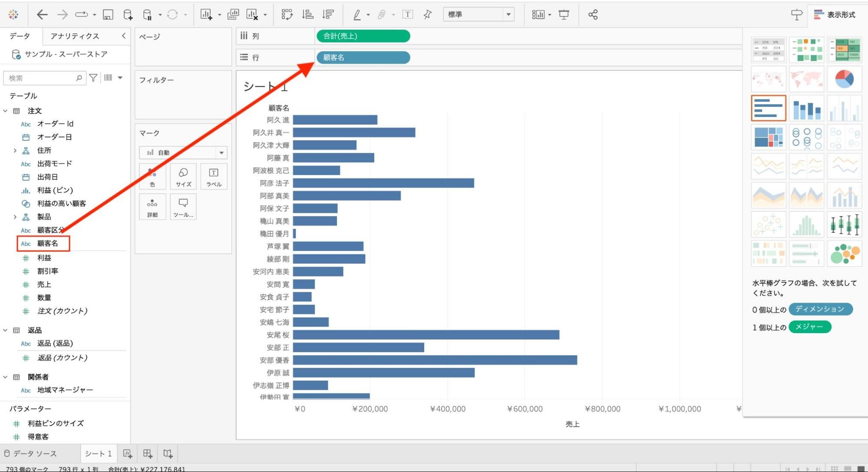This screenshot has height=472, width=868.
Task: Click the 詳細 mark button
Action: pos(152,207)
